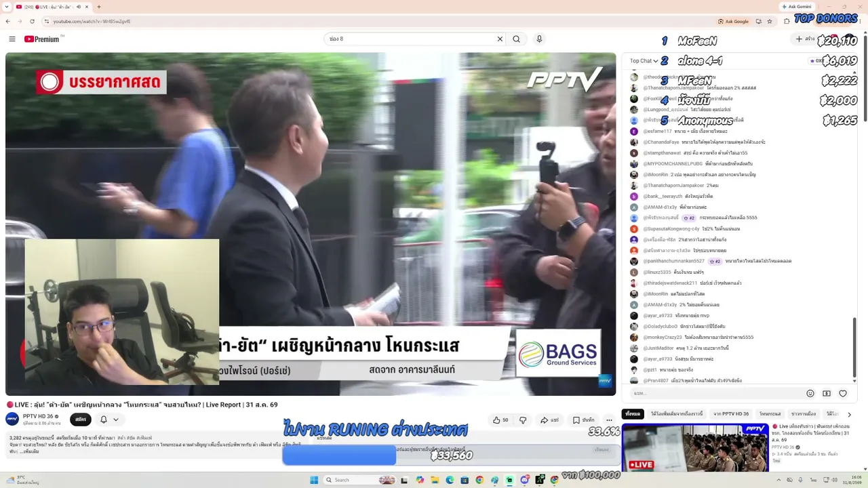Select the 'โหนกระแส' filter chip

770,413
